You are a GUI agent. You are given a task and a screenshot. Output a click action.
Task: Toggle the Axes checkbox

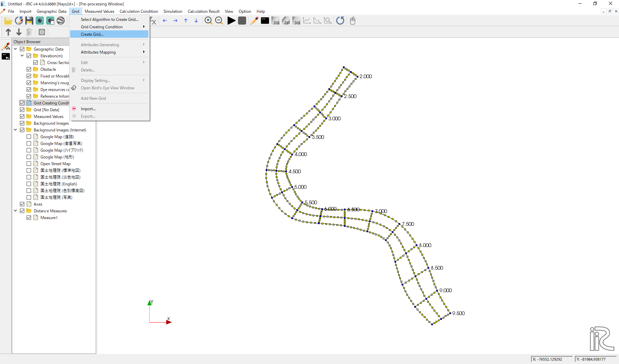tap(22, 204)
